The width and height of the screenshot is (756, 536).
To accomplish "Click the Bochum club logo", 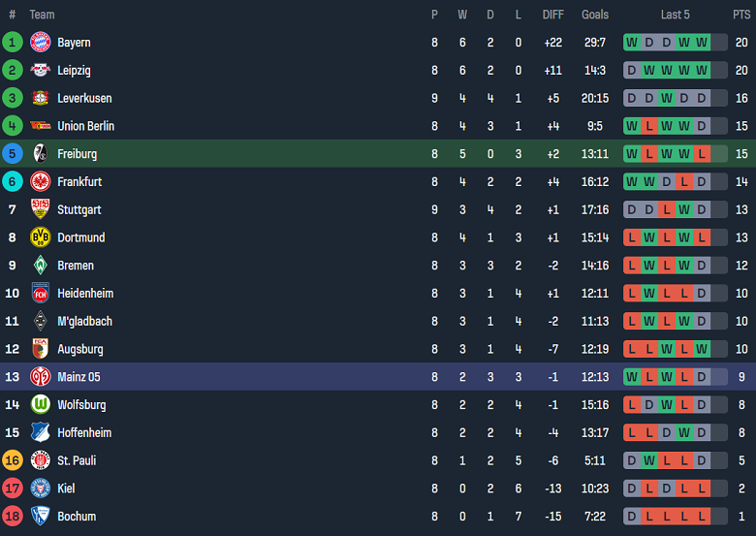I will click(40, 517).
